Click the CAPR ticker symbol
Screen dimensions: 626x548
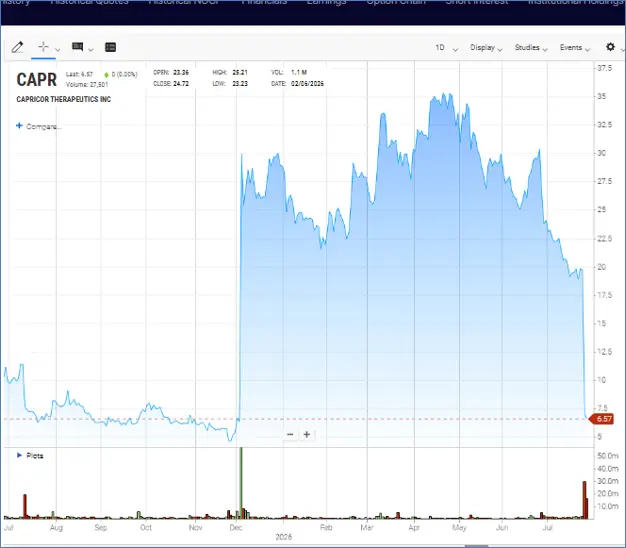[37, 80]
